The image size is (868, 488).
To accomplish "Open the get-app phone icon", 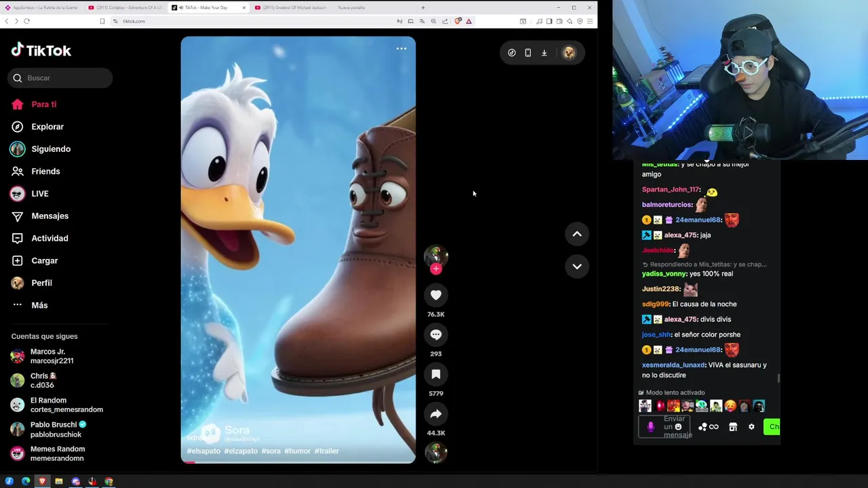I will 528,53.
